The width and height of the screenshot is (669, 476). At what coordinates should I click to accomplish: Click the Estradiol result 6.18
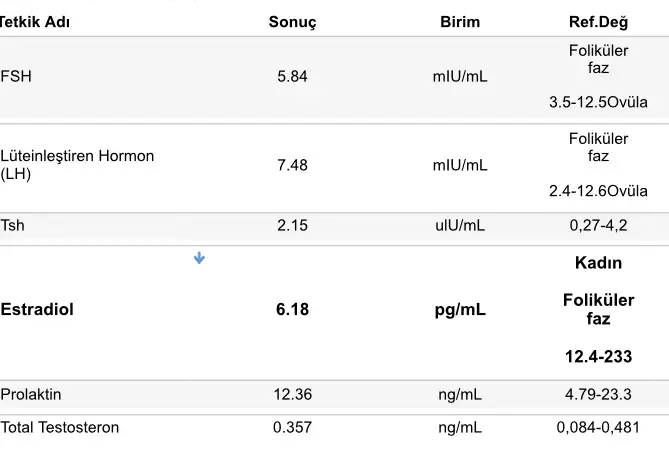[292, 309]
